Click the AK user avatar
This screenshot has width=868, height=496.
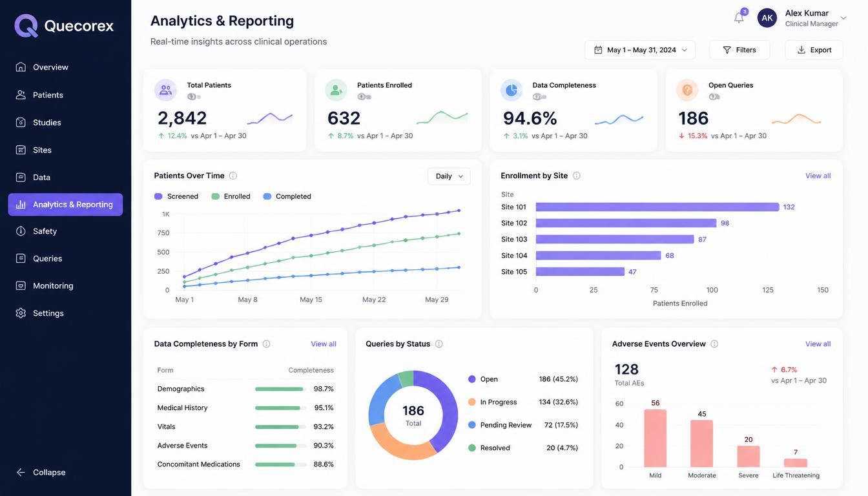(x=767, y=18)
